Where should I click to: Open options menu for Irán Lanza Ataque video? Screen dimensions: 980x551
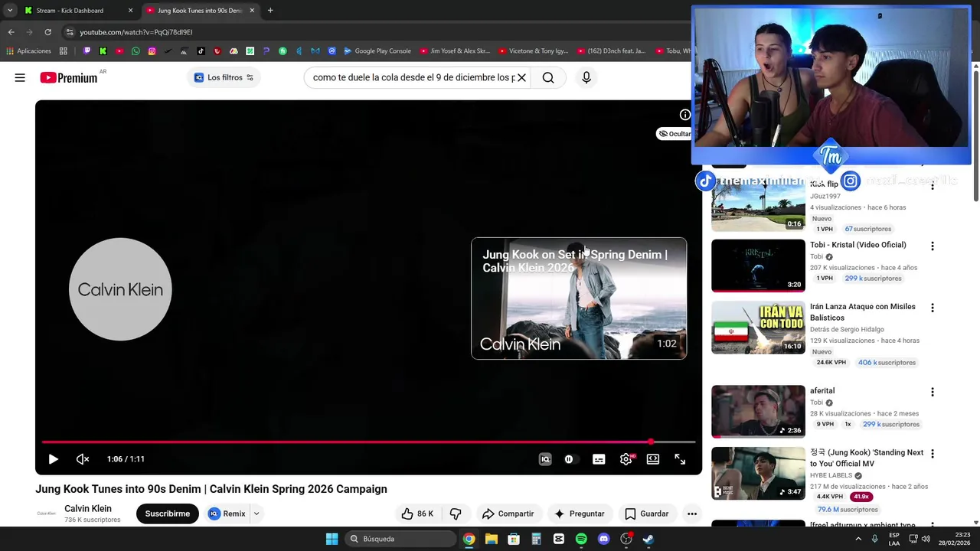[932, 308]
